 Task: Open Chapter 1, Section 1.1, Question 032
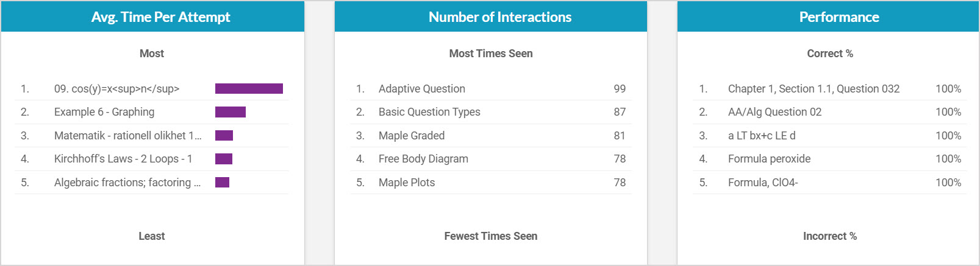pos(814,89)
